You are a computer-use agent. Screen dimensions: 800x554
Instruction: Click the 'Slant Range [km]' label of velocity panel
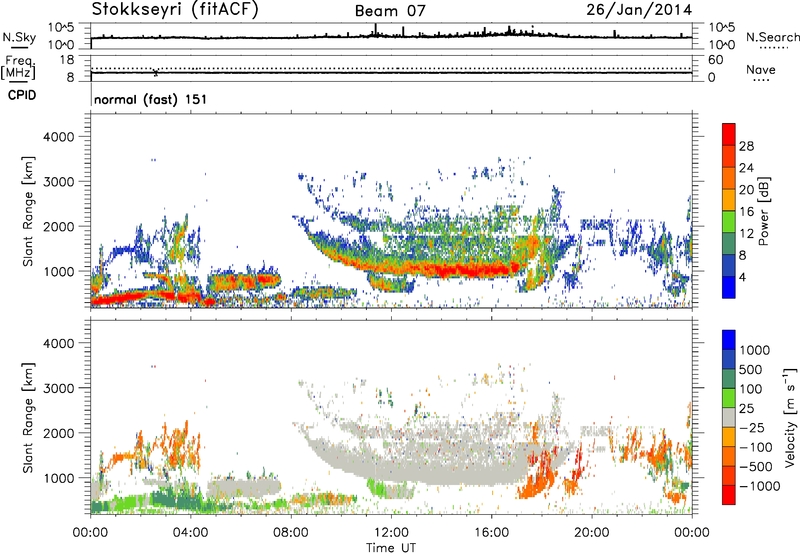28,418
